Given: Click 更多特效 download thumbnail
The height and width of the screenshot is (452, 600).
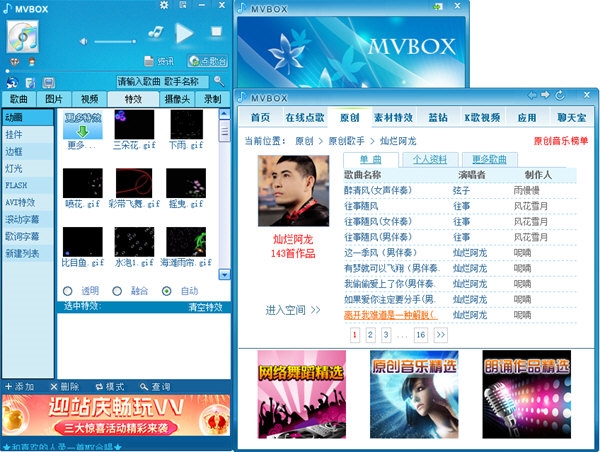Looking at the screenshot, I should [83, 125].
